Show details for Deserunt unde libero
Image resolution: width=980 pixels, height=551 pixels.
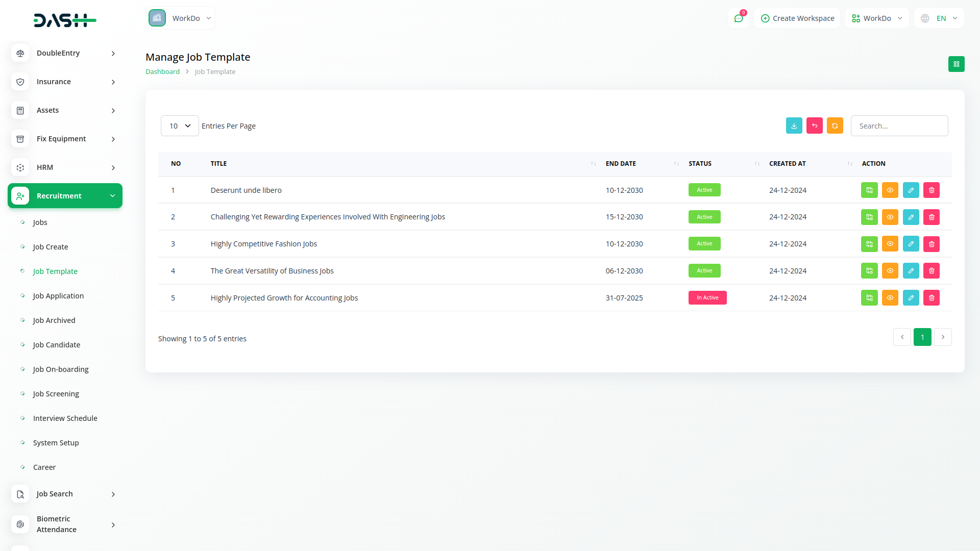pyautogui.click(x=890, y=190)
